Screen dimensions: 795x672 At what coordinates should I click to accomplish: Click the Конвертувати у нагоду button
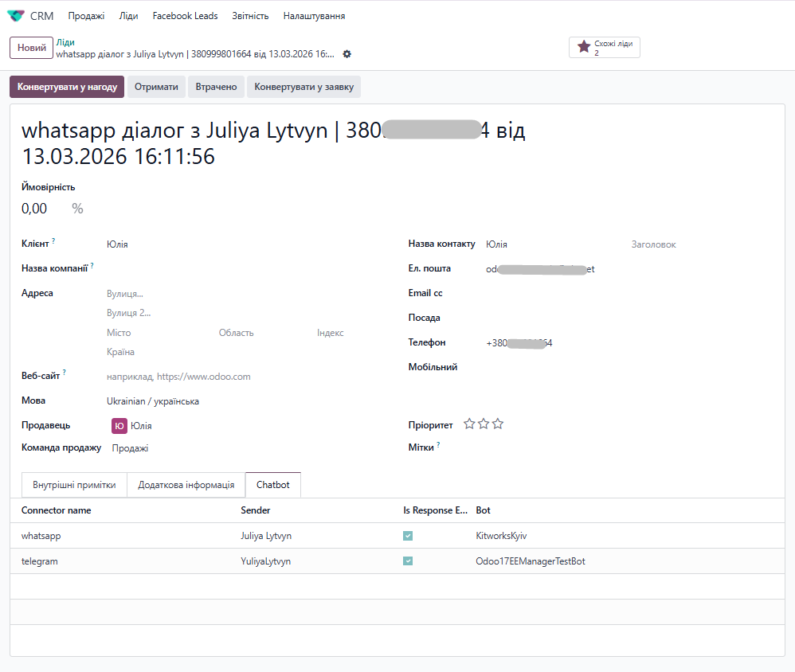coord(67,87)
